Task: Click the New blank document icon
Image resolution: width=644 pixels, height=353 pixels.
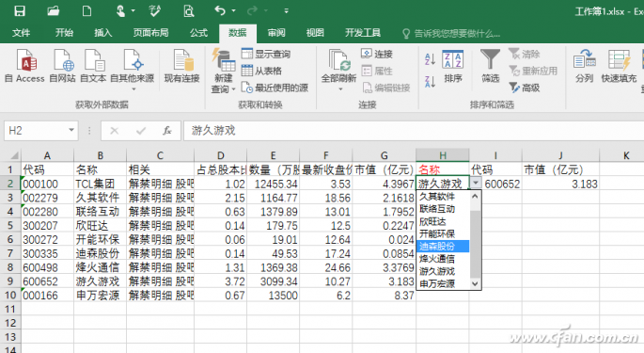Action: click(x=86, y=10)
